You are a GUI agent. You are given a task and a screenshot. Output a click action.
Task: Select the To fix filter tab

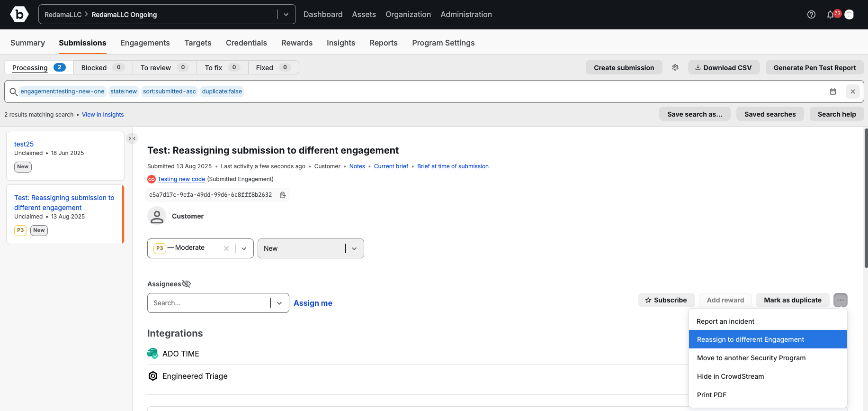pos(222,67)
